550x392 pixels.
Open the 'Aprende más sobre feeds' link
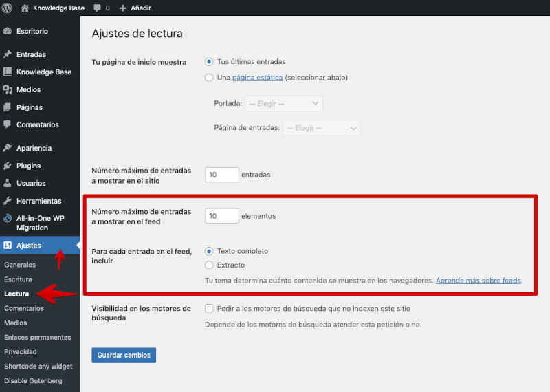point(478,281)
